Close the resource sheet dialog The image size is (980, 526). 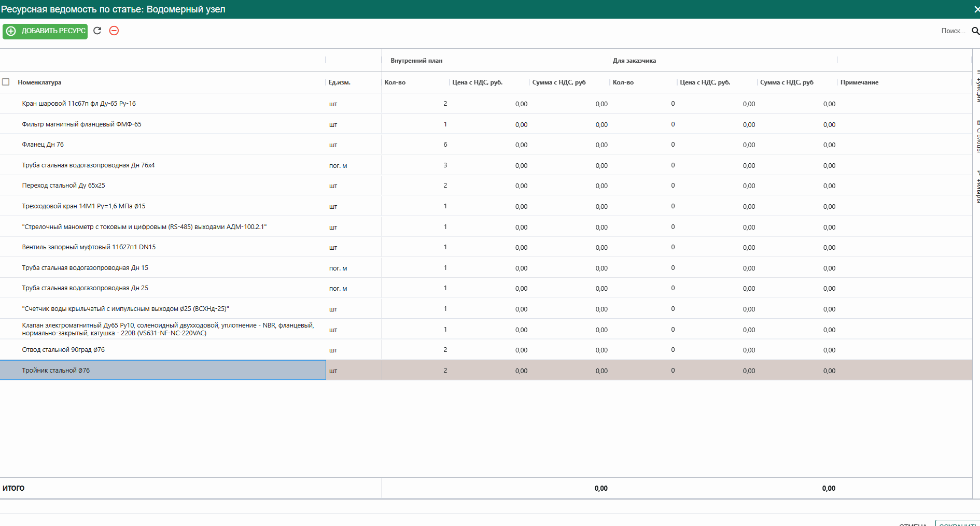pyautogui.click(x=976, y=9)
